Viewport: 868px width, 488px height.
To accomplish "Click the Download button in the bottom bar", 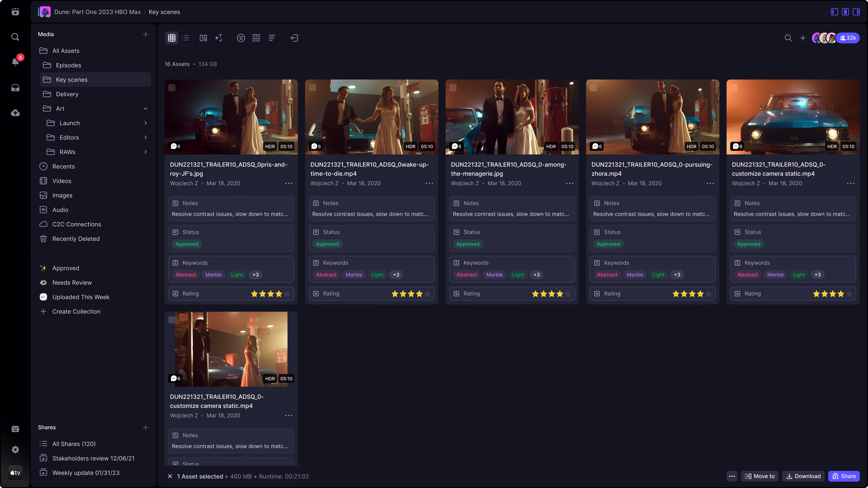I will [803, 476].
